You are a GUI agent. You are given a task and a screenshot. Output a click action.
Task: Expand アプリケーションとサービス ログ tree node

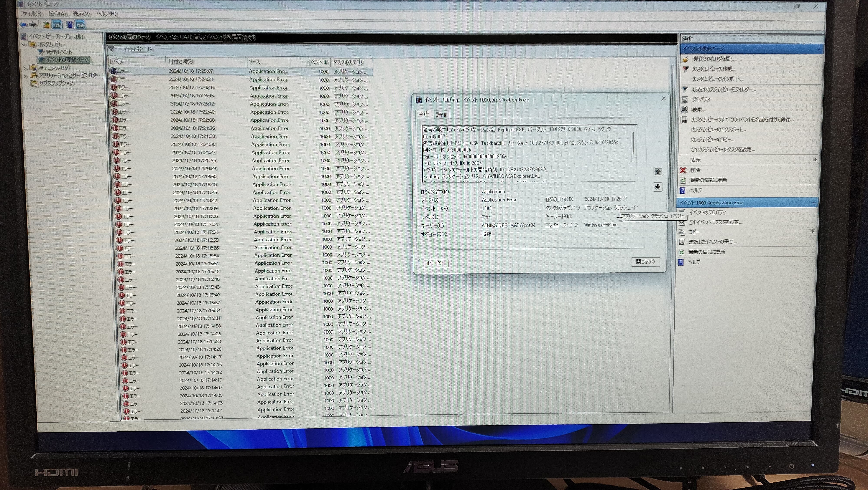tap(26, 76)
